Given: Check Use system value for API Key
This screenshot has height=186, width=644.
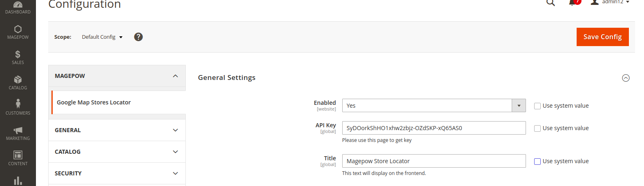Looking at the screenshot, I should coord(537,128).
